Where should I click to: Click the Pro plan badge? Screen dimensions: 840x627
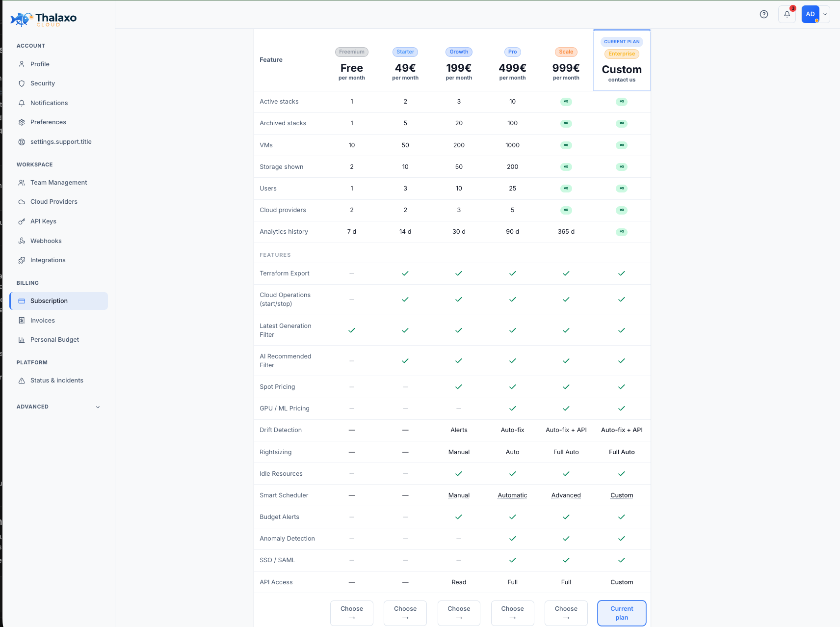[x=513, y=52]
